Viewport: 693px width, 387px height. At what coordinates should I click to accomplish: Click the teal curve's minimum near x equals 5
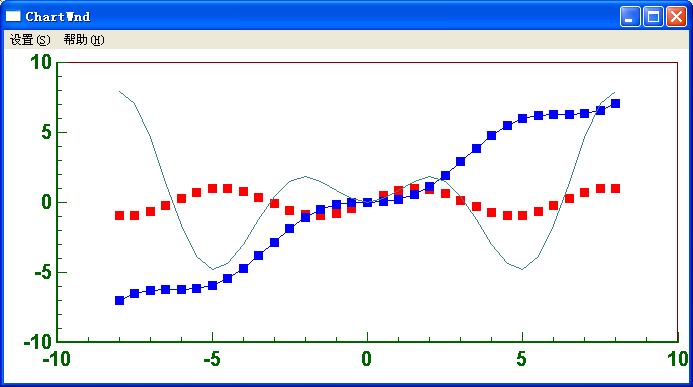(x=522, y=269)
